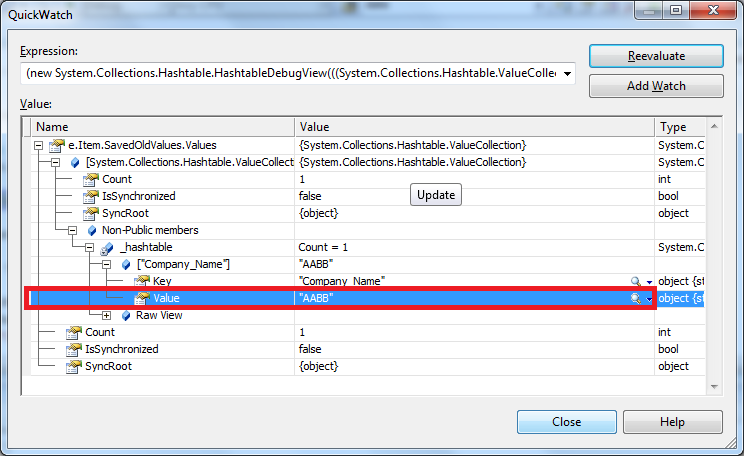Click the floating Update button
The image size is (744, 456).
coord(436,195)
